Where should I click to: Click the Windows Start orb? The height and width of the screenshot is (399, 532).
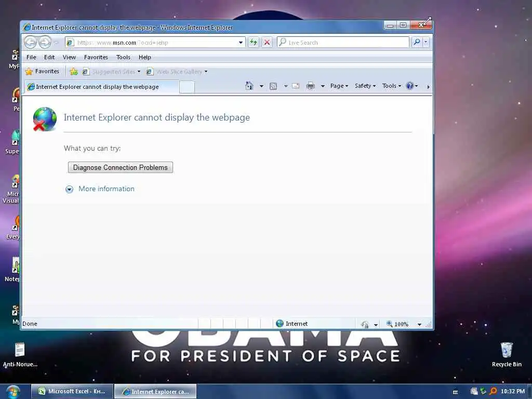click(13, 392)
